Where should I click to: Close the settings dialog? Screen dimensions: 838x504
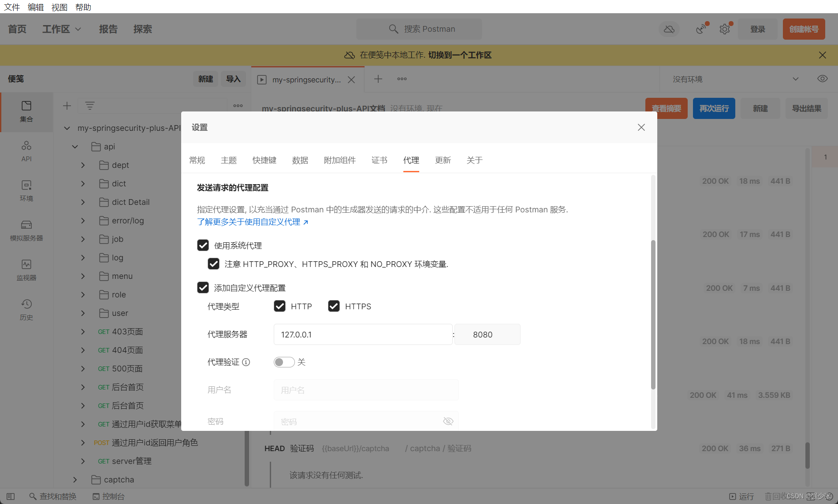tap(641, 127)
